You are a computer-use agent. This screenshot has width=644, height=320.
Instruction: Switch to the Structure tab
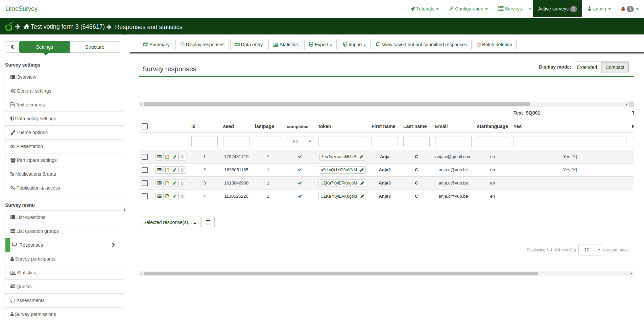coord(95,47)
